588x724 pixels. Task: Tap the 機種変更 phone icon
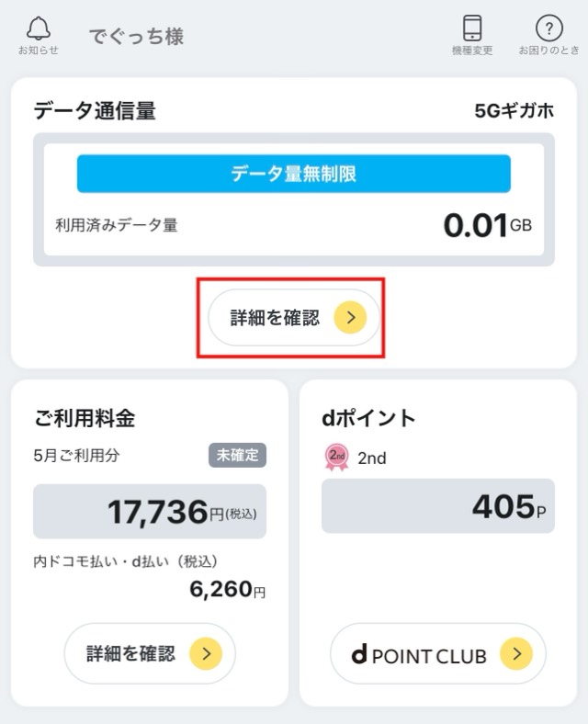click(x=472, y=28)
